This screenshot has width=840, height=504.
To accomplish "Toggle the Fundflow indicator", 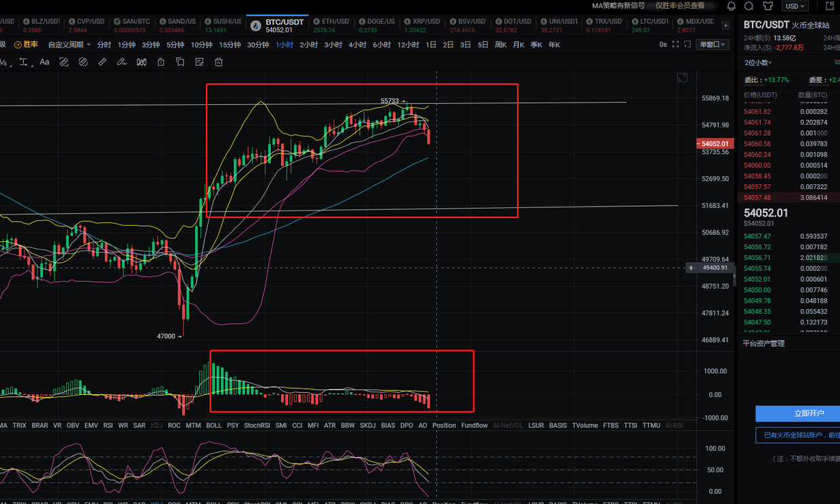I will [x=474, y=425].
